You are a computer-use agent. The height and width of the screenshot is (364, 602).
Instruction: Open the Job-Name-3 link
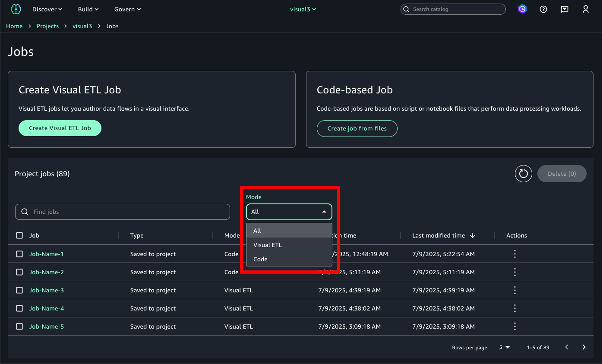coord(46,290)
